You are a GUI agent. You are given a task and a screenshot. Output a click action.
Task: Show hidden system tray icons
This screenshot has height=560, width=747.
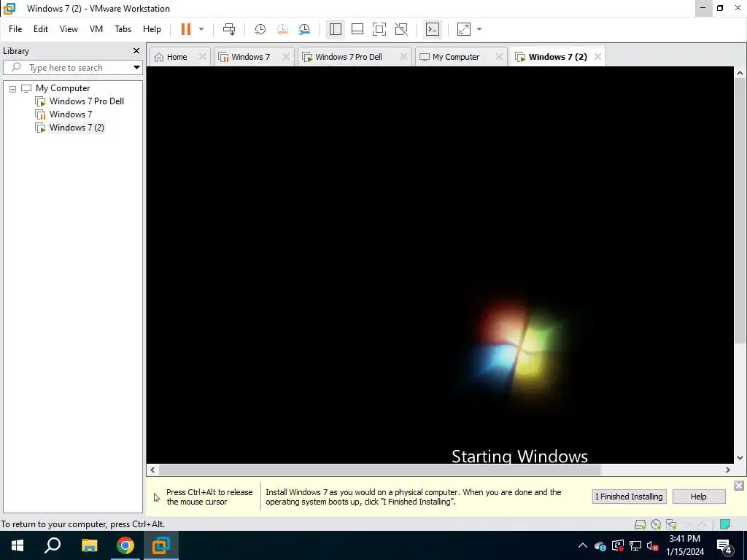[583, 545]
